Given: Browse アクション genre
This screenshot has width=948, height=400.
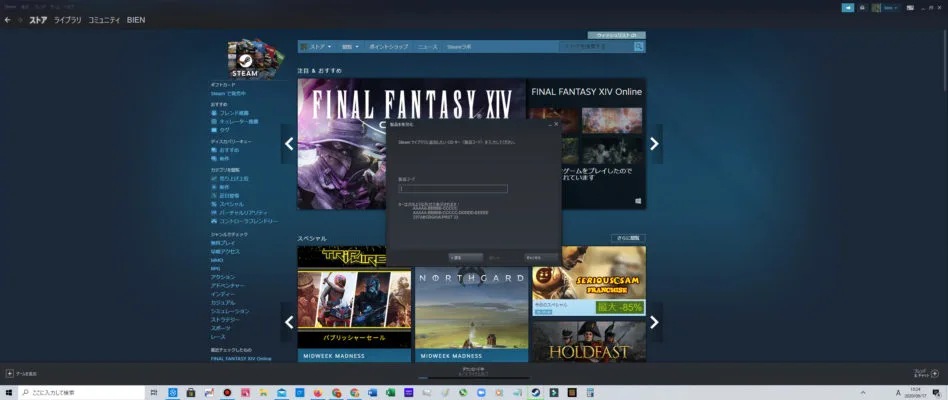Looking at the screenshot, I should click(x=222, y=277).
